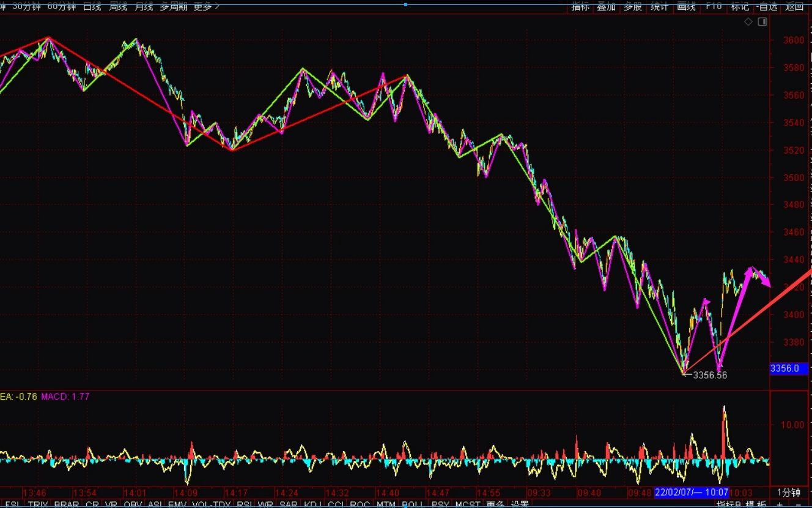Open the 多周期 multi-period view
This screenshot has height=508, width=812.
click(174, 6)
